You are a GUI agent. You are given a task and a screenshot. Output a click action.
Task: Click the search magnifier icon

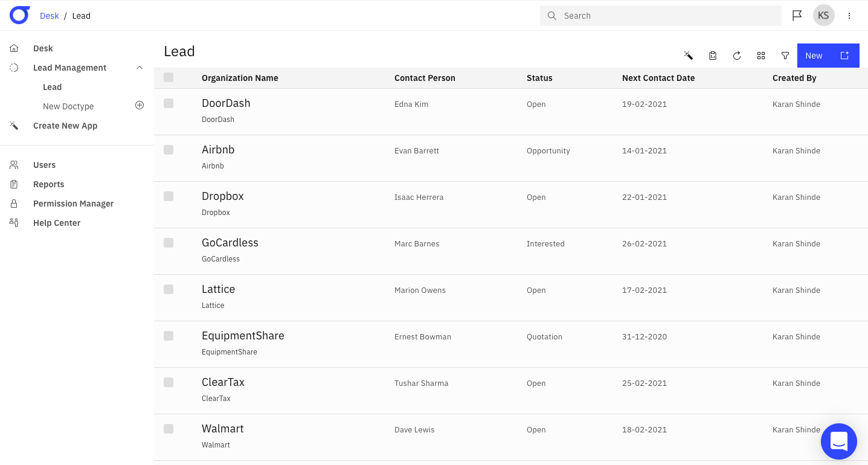[551, 16]
